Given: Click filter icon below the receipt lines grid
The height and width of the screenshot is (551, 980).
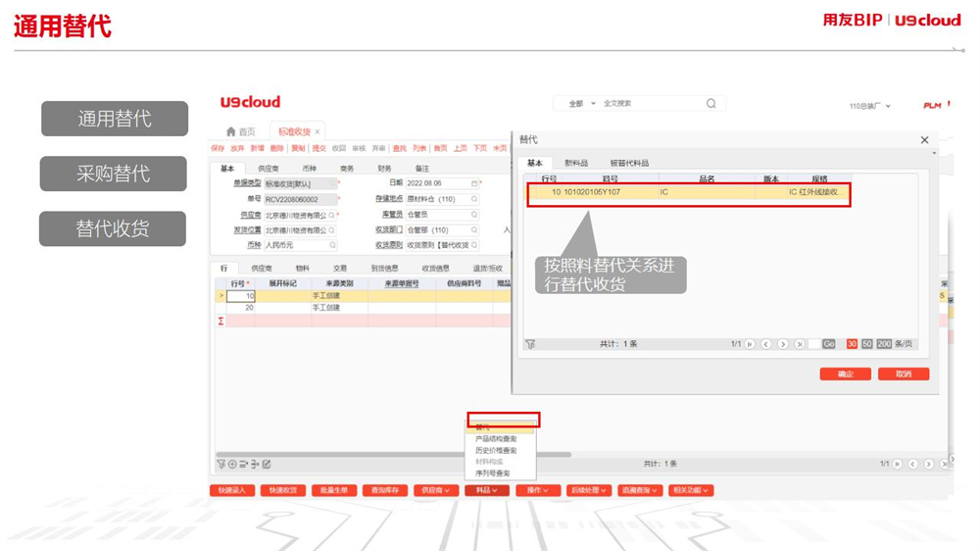Looking at the screenshot, I should pos(220,464).
